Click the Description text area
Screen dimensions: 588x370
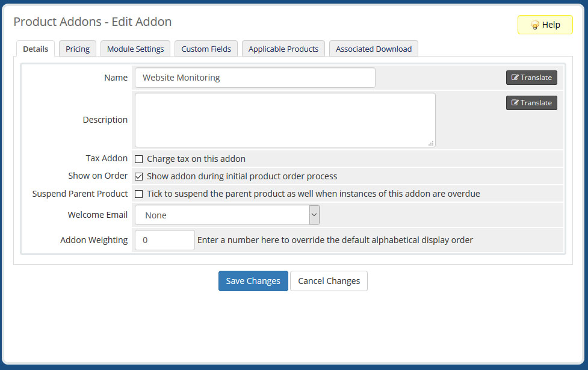point(283,119)
